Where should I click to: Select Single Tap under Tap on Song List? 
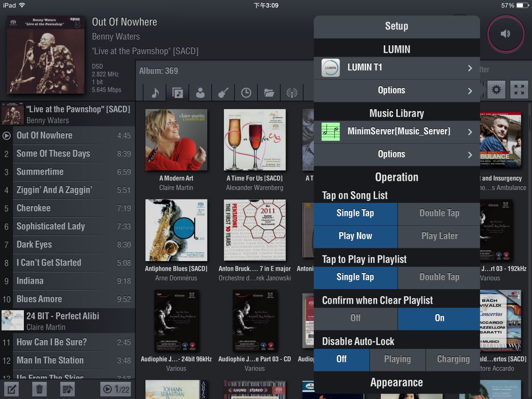coord(356,213)
